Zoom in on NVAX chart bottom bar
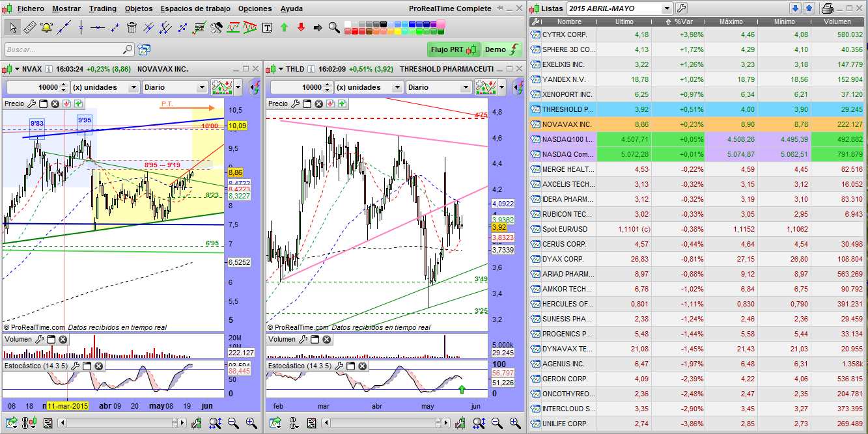 click(251, 424)
